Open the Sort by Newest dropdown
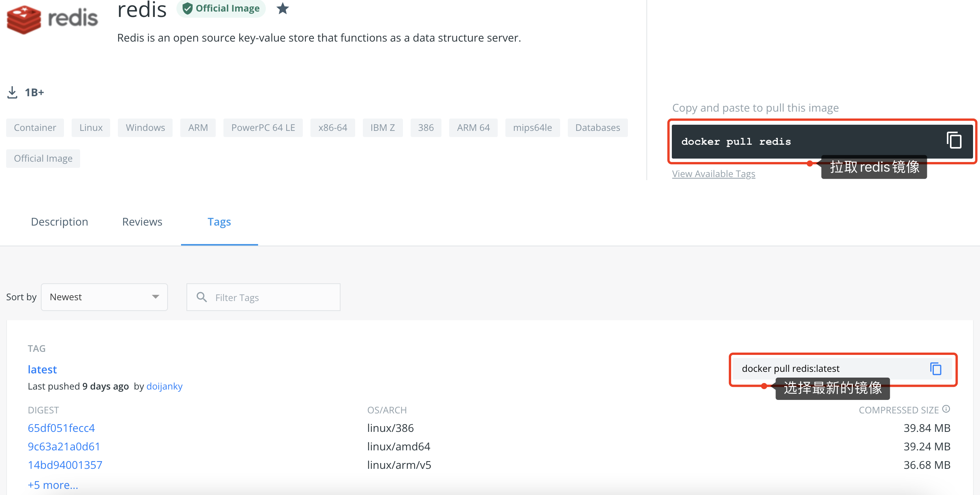This screenshot has height=495, width=980. pos(104,297)
